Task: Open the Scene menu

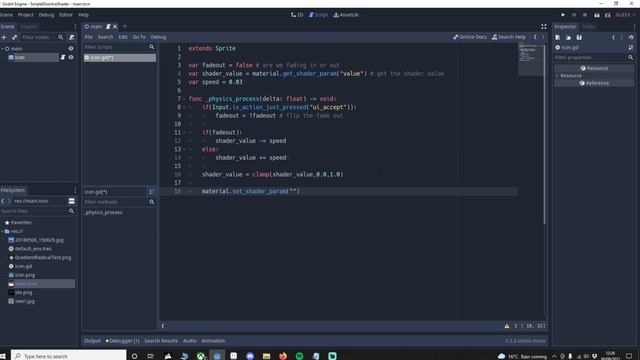Action: 6,15
